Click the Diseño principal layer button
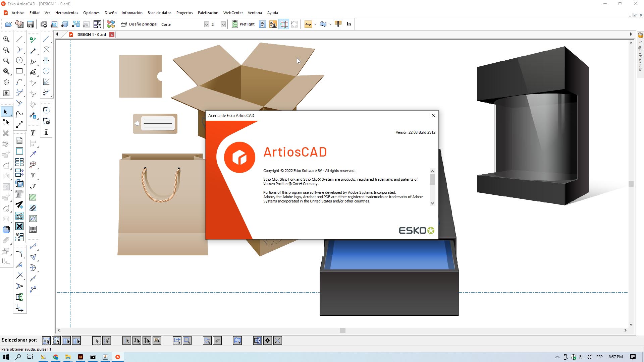 click(139, 24)
